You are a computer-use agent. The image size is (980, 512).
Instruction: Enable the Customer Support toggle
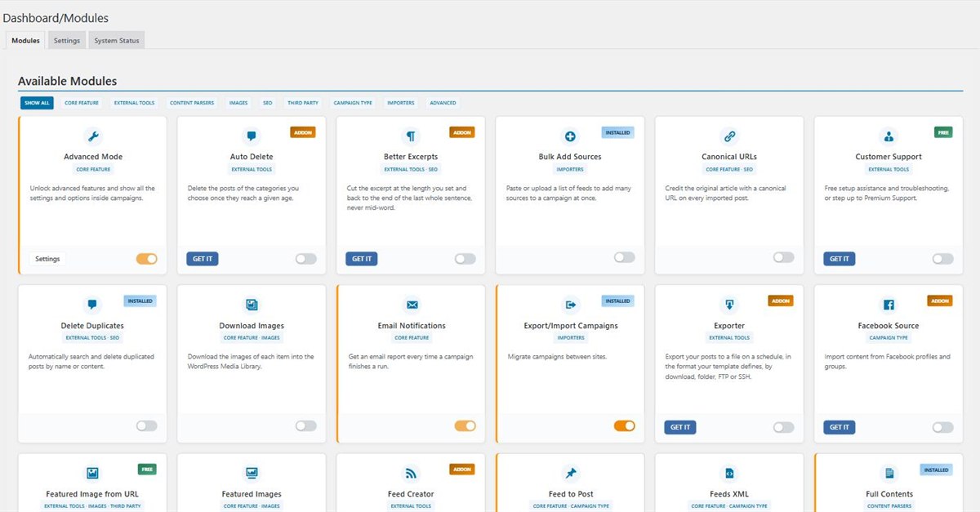click(x=942, y=259)
